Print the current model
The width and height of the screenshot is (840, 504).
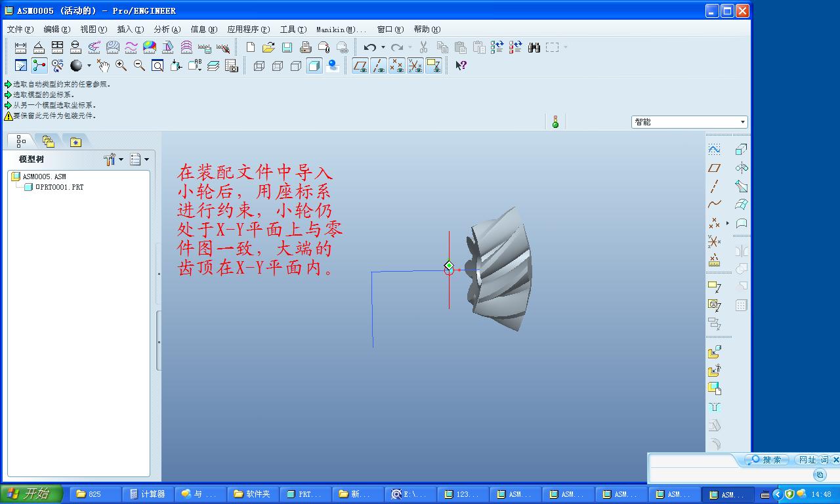click(x=305, y=47)
